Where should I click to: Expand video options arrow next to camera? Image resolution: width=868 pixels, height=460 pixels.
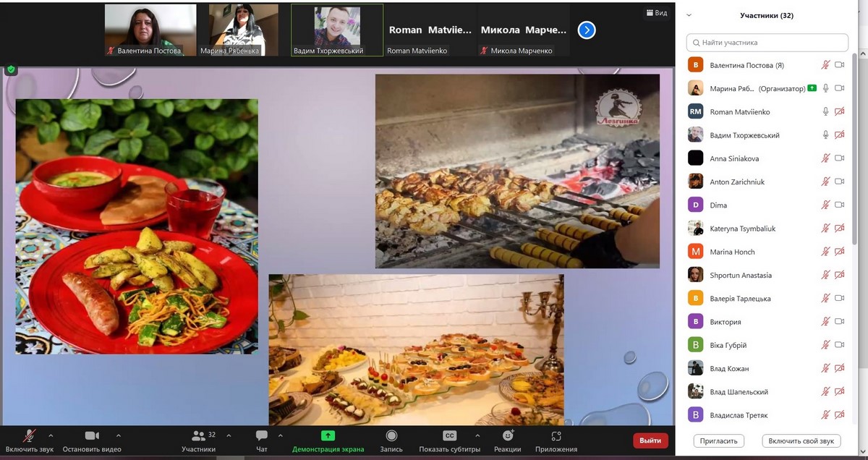pyautogui.click(x=119, y=435)
